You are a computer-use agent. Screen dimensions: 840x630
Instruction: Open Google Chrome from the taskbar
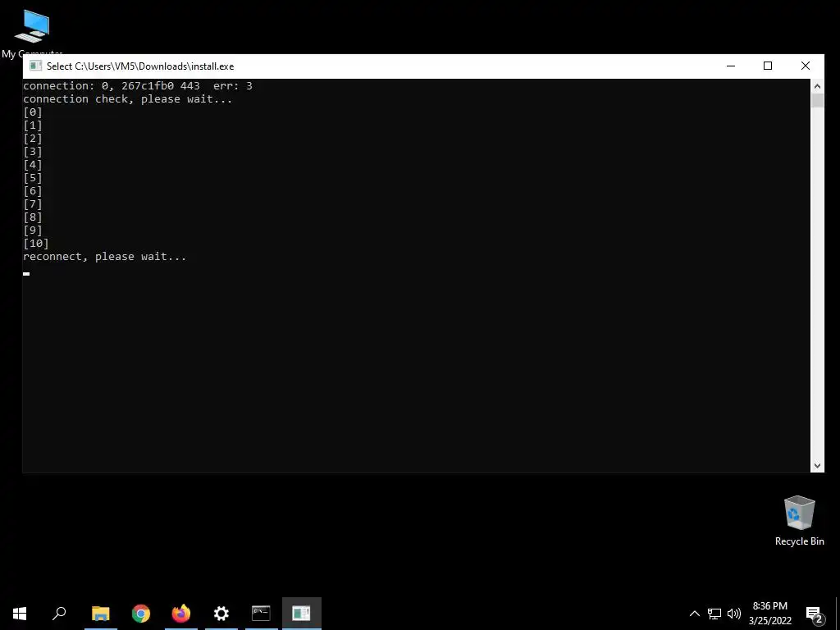(x=141, y=614)
